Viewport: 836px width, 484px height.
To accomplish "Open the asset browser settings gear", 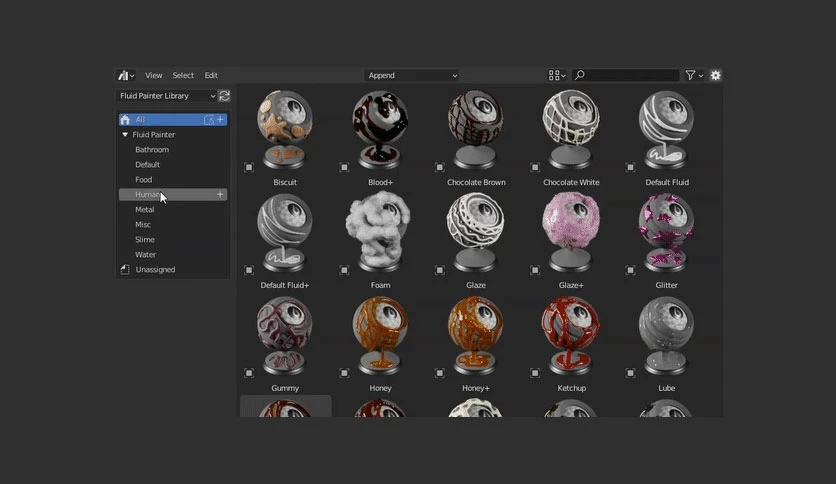I will click(716, 75).
